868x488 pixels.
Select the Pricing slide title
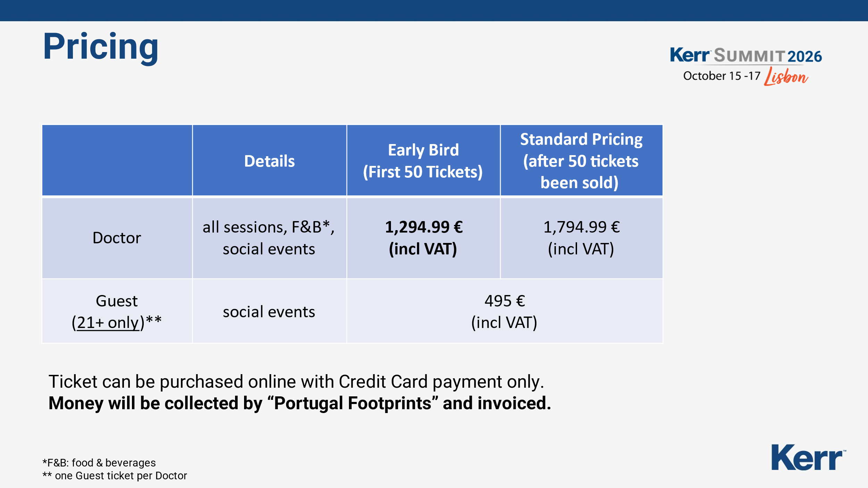[101, 47]
